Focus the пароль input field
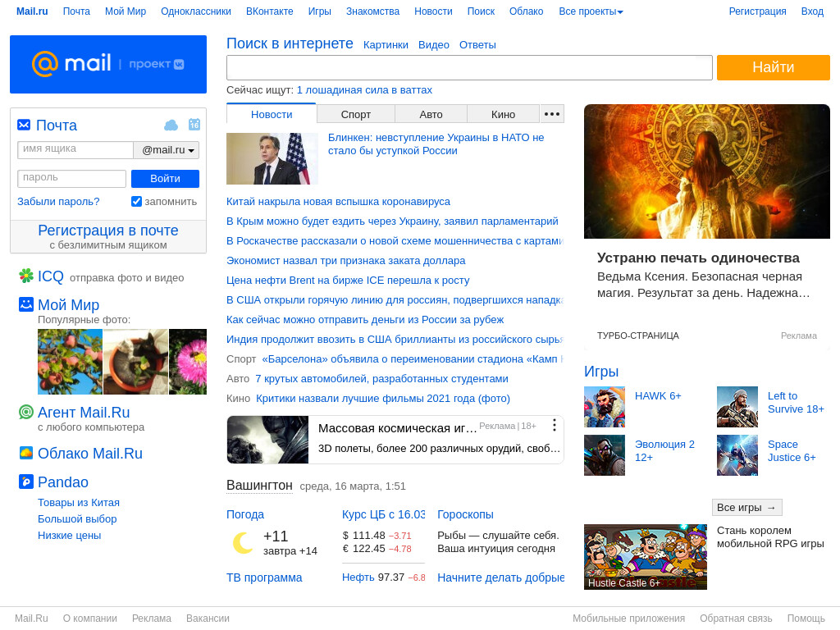 point(72,178)
